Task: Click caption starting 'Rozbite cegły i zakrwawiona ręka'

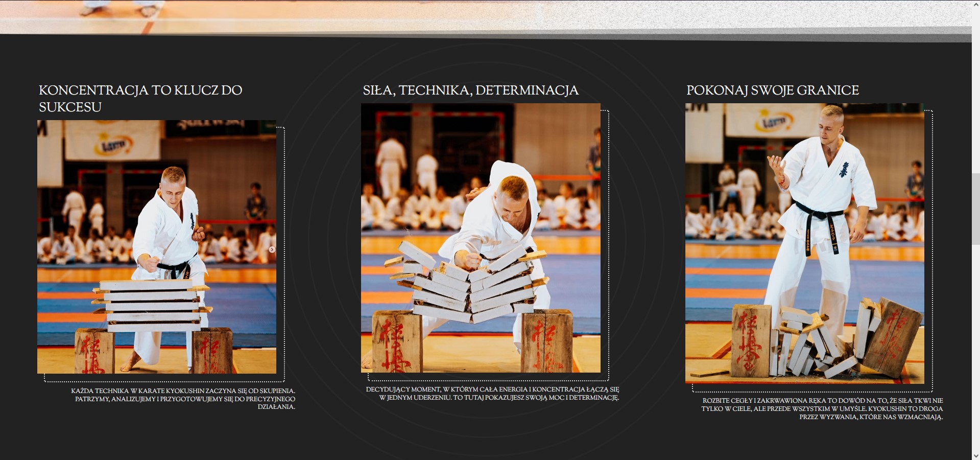Action: pyautogui.click(x=822, y=409)
